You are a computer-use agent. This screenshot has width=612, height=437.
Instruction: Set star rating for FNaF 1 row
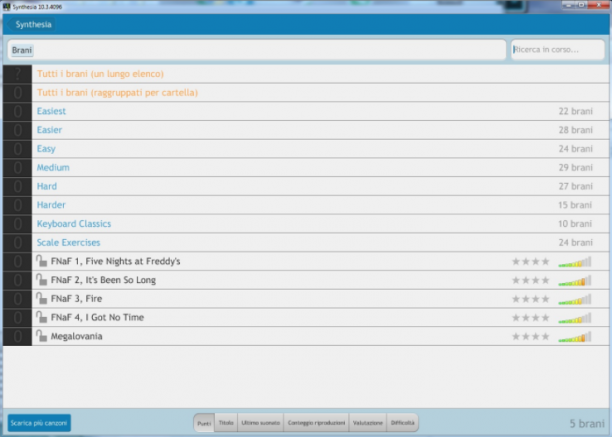coord(531,261)
